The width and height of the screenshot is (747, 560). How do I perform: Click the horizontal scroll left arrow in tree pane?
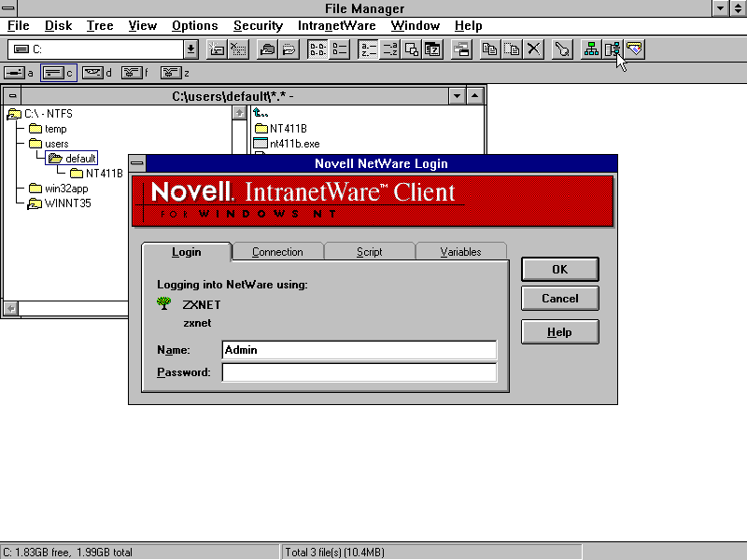tap(11, 309)
